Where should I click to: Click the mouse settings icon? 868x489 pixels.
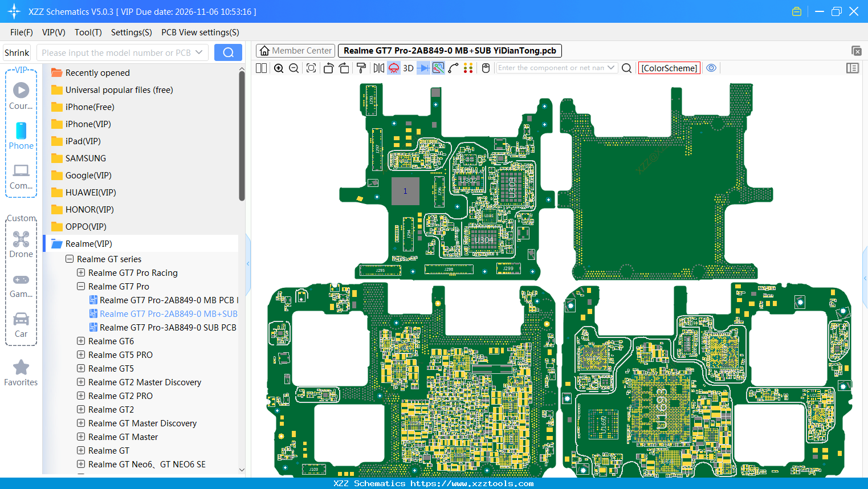tap(486, 68)
